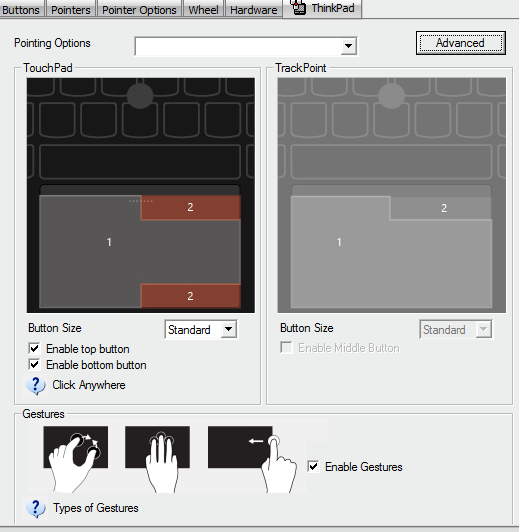Click the TouchPad Button Size arrow
This screenshot has height=532, width=519.
229,329
